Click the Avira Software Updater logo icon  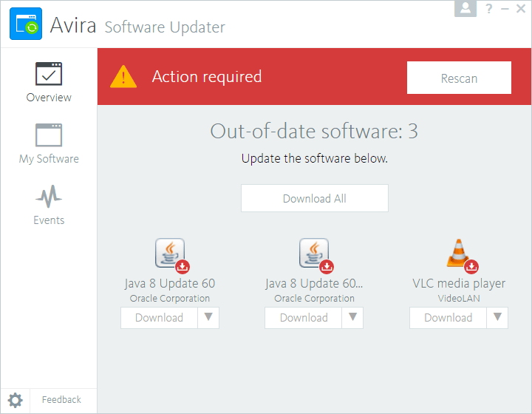point(25,24)
